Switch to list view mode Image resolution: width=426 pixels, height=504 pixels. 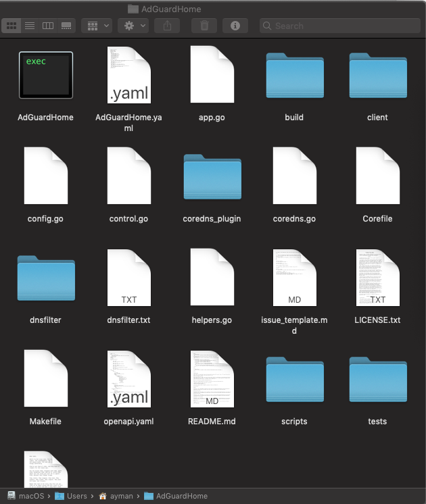coord(30,26)
